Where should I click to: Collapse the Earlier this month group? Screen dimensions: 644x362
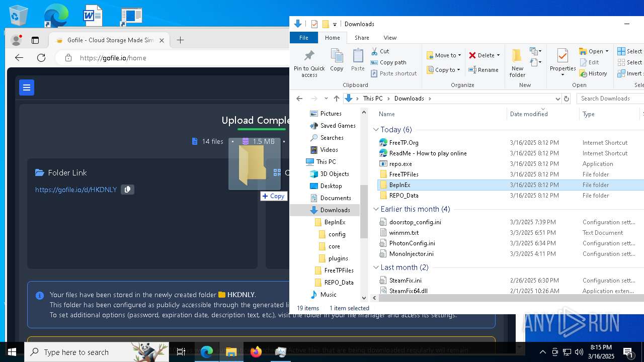click(x=376, y=209)
